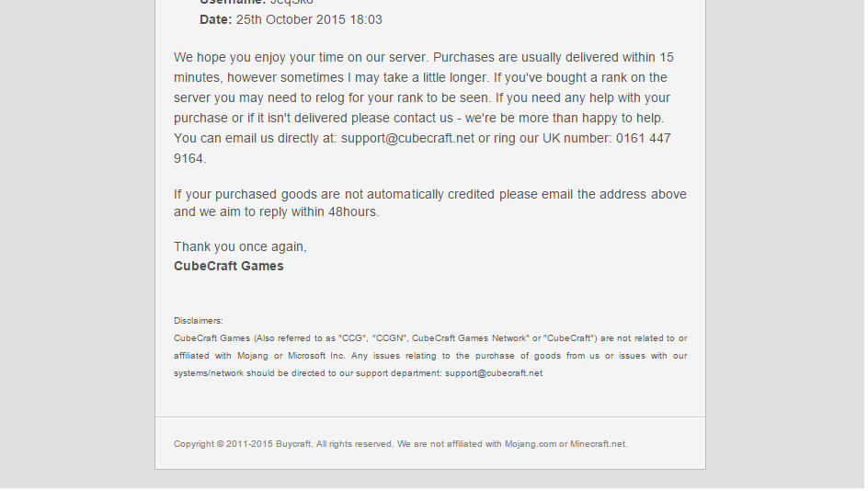Click the bold Date: label
The height and width of the screenshot is (491, 868).
tap(216, 20)
